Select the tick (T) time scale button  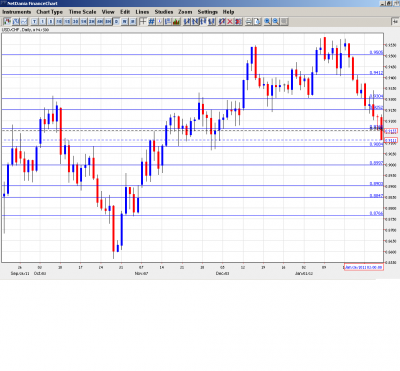[34, 22]
